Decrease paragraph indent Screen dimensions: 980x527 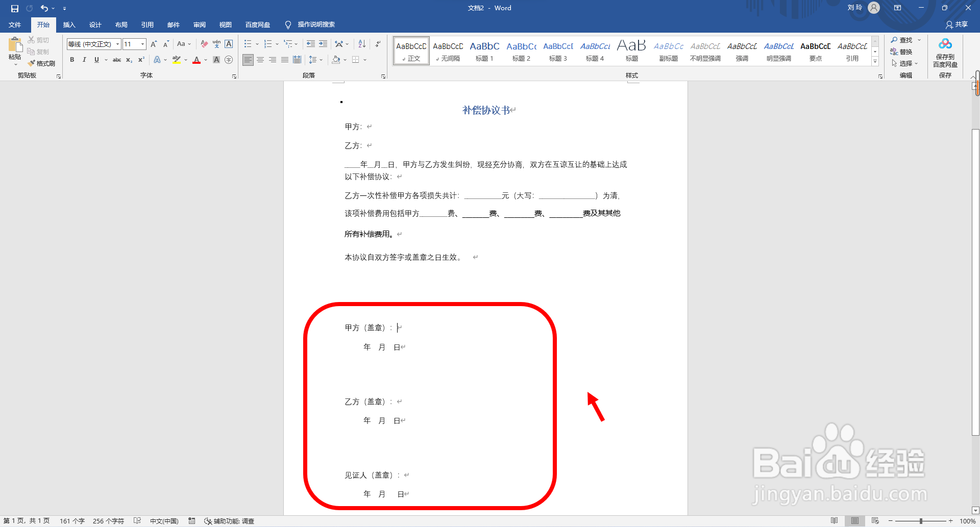coord(310,44)
